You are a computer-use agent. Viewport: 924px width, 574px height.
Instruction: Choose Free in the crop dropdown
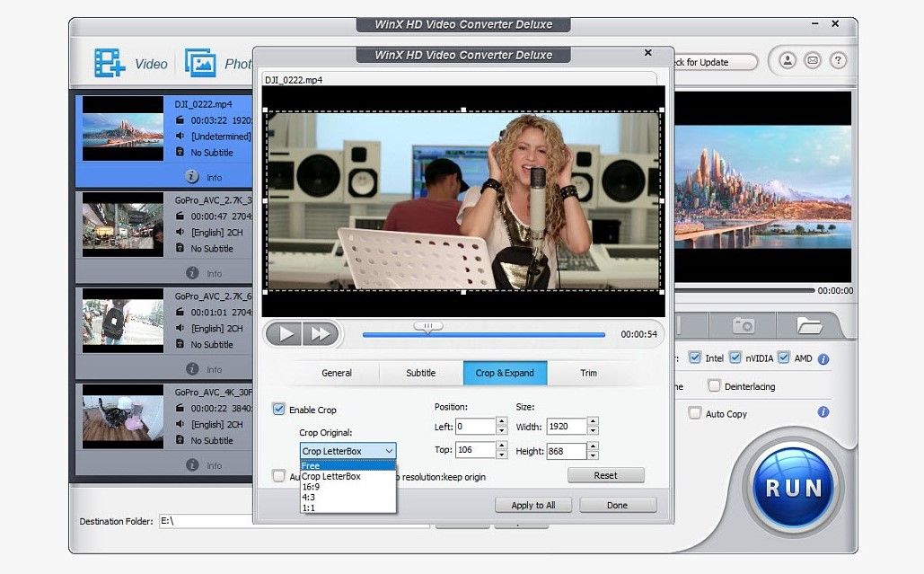click(311, 465)
